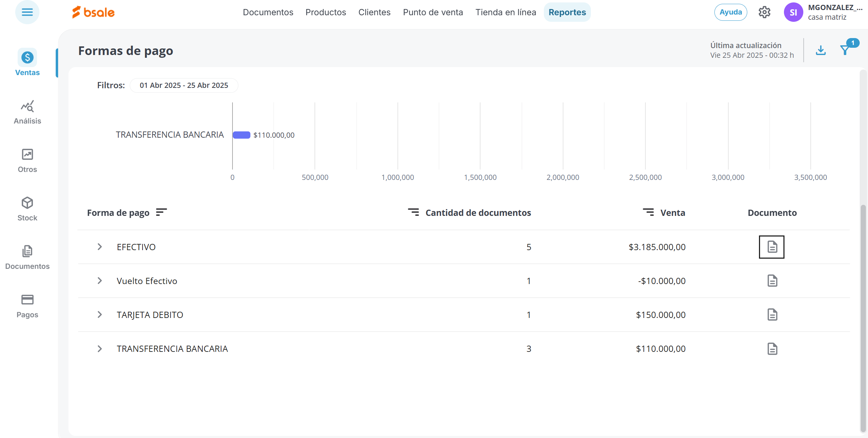Sort by Forma de pago column
The height and width of the screenshot is (438, 868).
[x=161, y=212]
